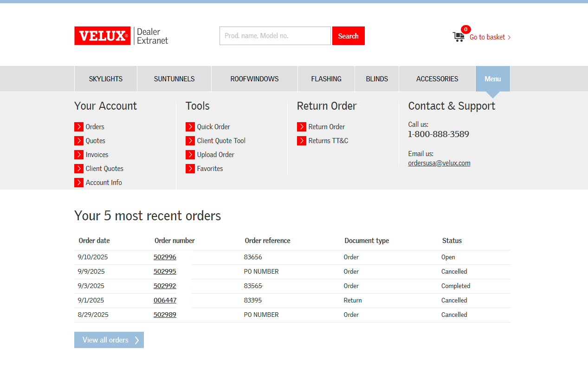Open the Client Quote Tool link
This screenshot has width=588, height=368.
tap(221, 141)
